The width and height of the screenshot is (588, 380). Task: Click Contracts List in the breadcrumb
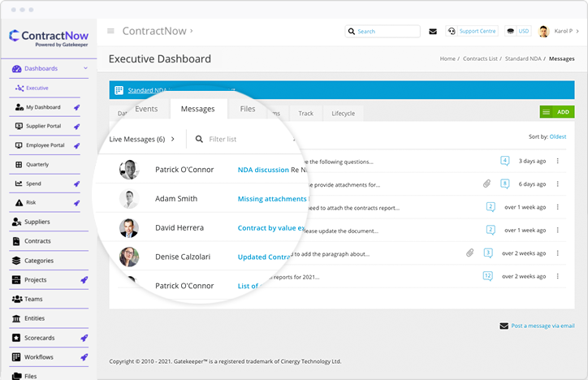click(480, 58)
